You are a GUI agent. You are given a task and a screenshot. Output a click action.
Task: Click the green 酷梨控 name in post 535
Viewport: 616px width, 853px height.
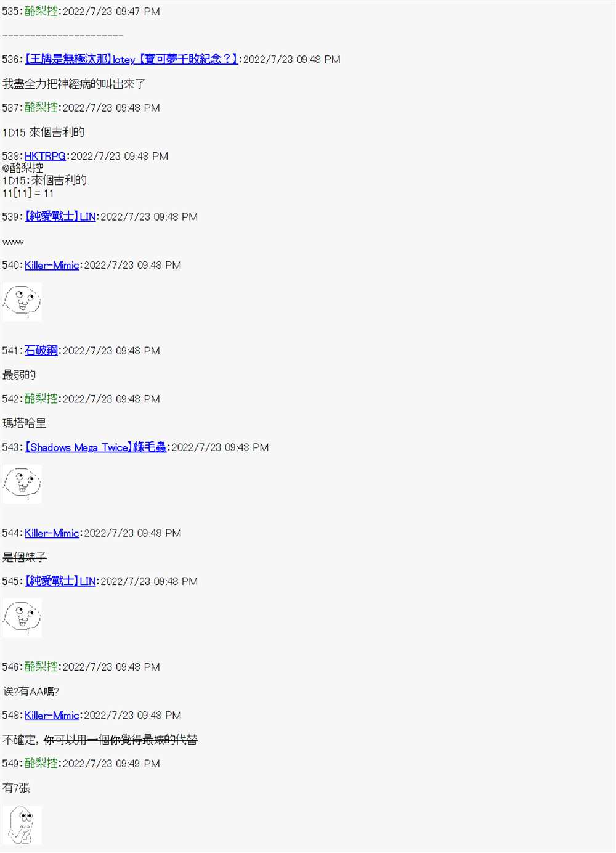coord(41,11)
